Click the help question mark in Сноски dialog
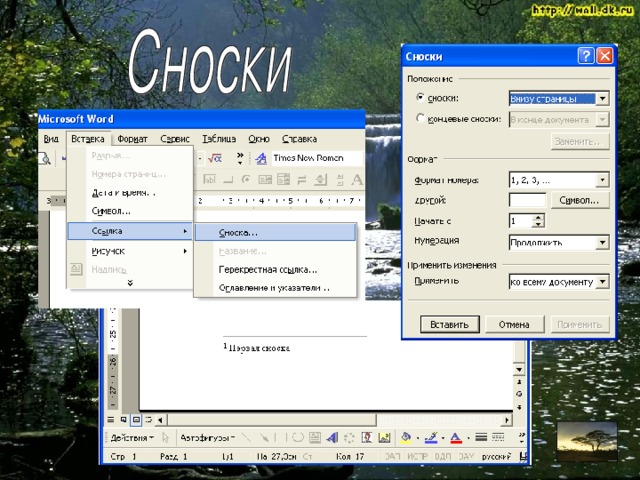 tap(586, 56)
